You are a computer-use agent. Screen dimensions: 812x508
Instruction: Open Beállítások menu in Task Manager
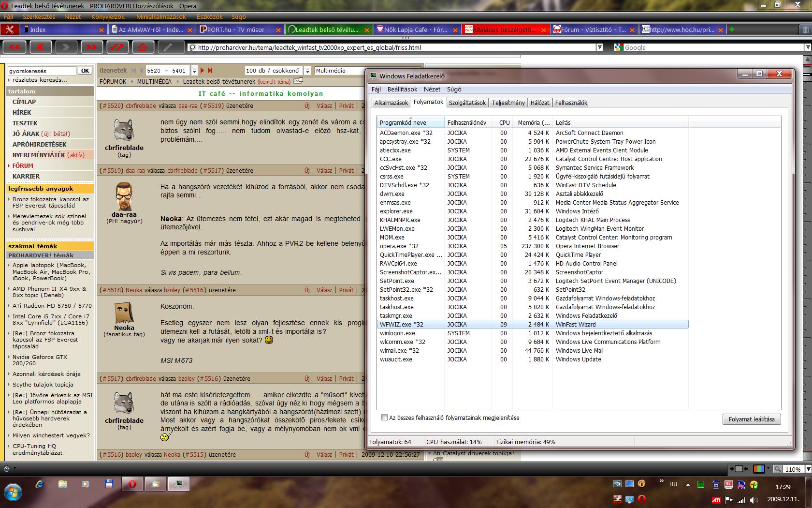tap(402, 89)
